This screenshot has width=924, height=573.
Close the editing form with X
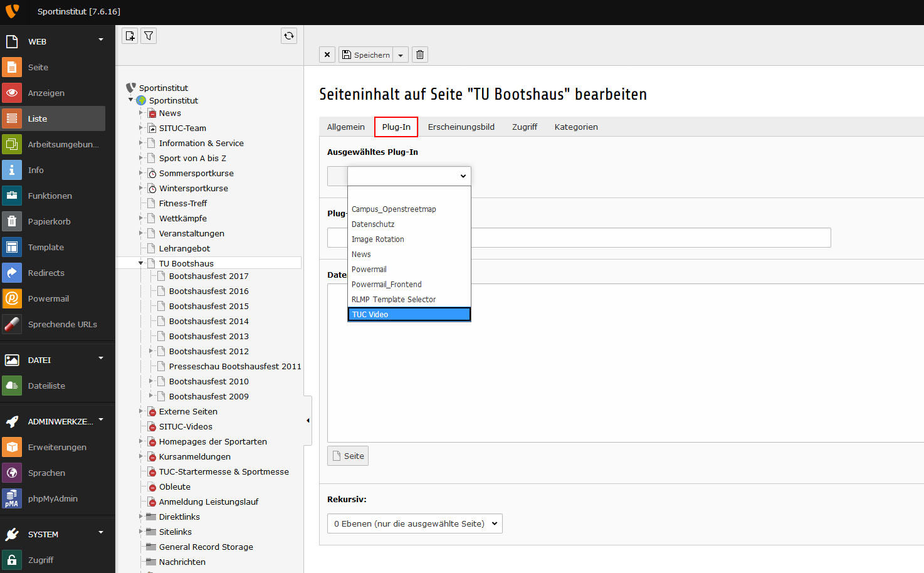[327, 55]
